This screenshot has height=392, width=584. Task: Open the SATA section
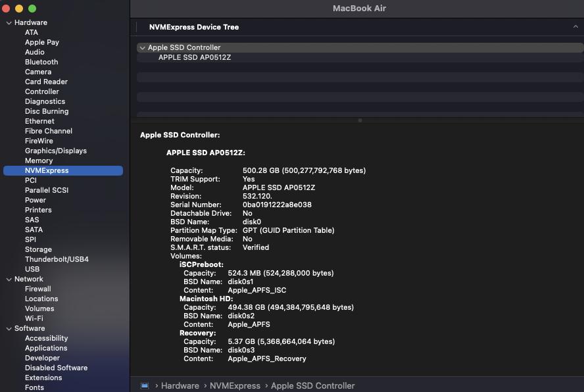pos(34,230)
